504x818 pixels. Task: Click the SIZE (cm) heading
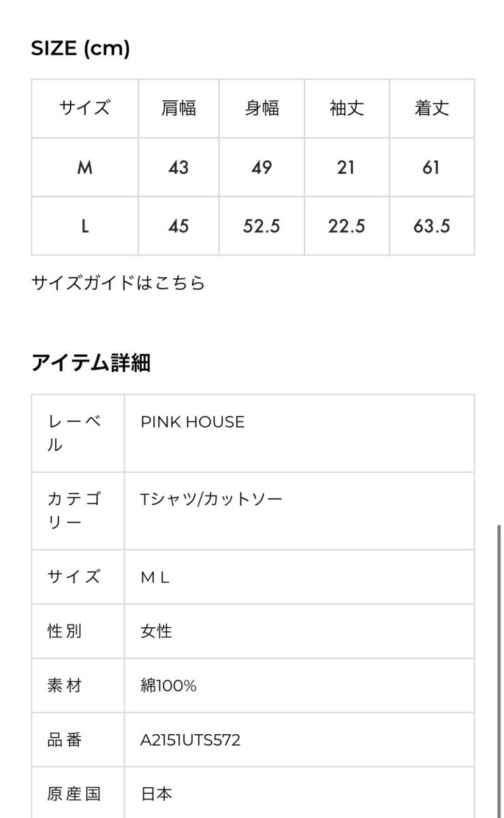point(80,49)
